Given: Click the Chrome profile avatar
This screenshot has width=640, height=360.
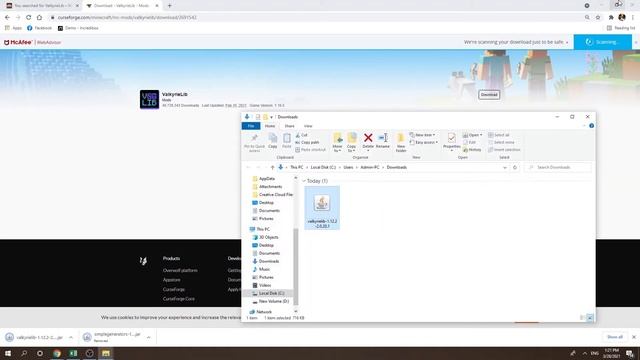Looking at the screenshot, I should pos(622,17).
